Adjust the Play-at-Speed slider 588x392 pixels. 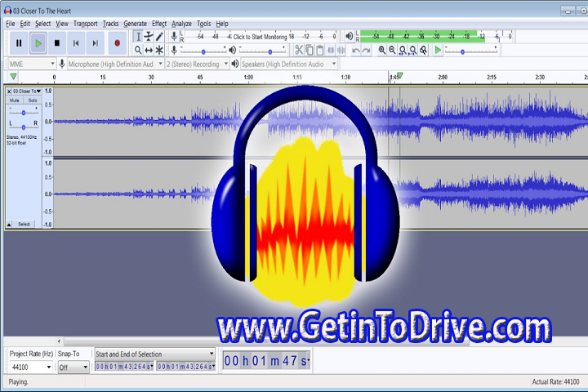pos(471,51)
